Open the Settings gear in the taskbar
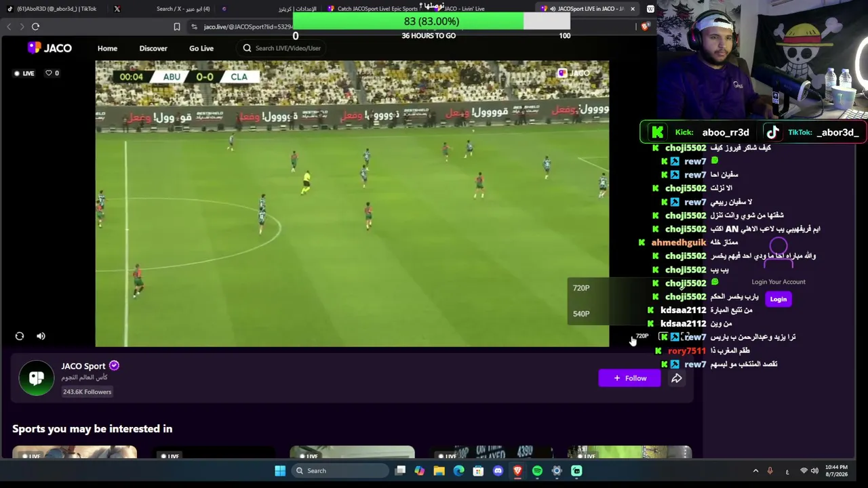 coord(557,471)
